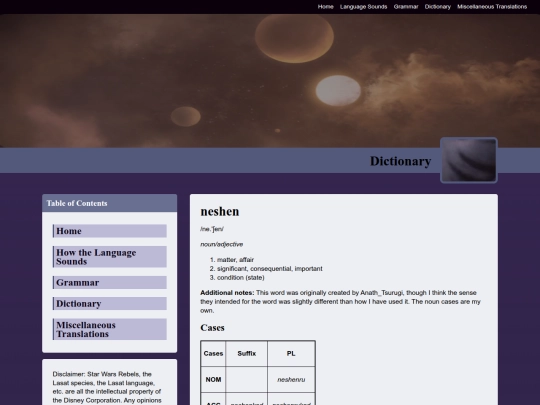Open Miscellaneous Translations sidebar link
The width and height of the screenshot is (540, 405).
pos(110,330)
